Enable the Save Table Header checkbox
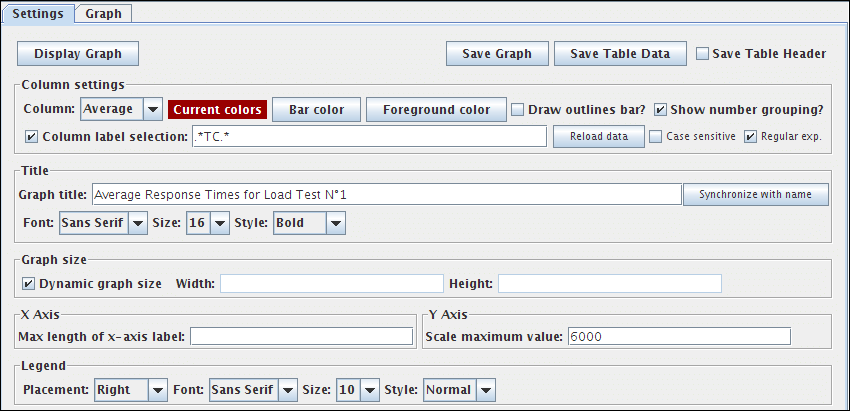 pos(702,54)
